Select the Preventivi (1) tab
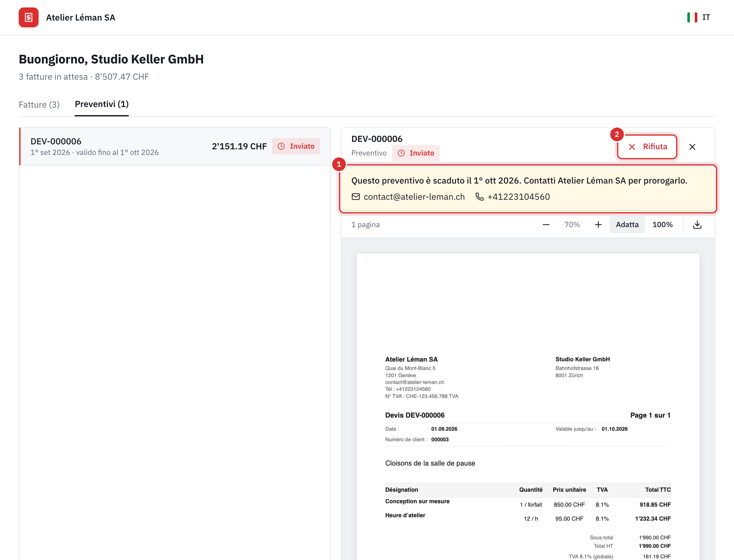Viewport: 734px width, 560px height. tap(102, 104)
